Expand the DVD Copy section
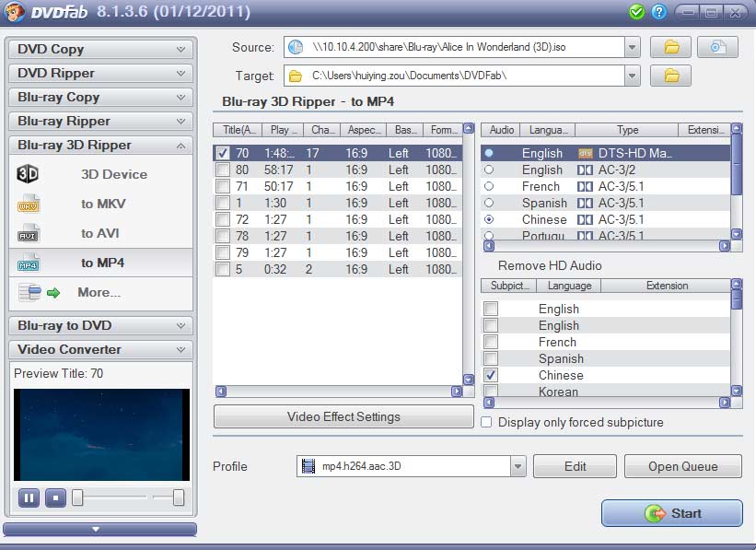The height and width of the screenshot is (550, 756). 100,49
